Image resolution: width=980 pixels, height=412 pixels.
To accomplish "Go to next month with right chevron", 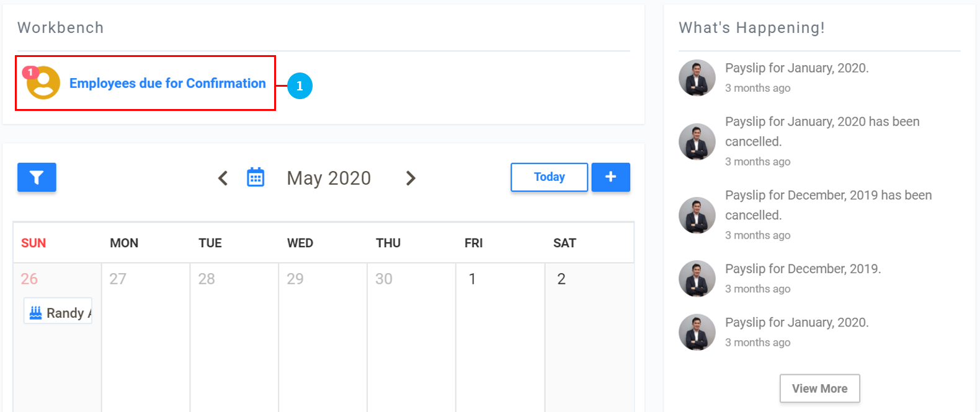I will pyautogui.click(x=411, y=178).
